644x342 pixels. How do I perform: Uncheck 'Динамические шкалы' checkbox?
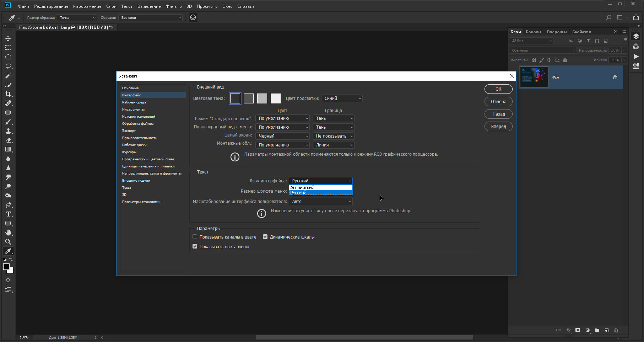(265, 237)
